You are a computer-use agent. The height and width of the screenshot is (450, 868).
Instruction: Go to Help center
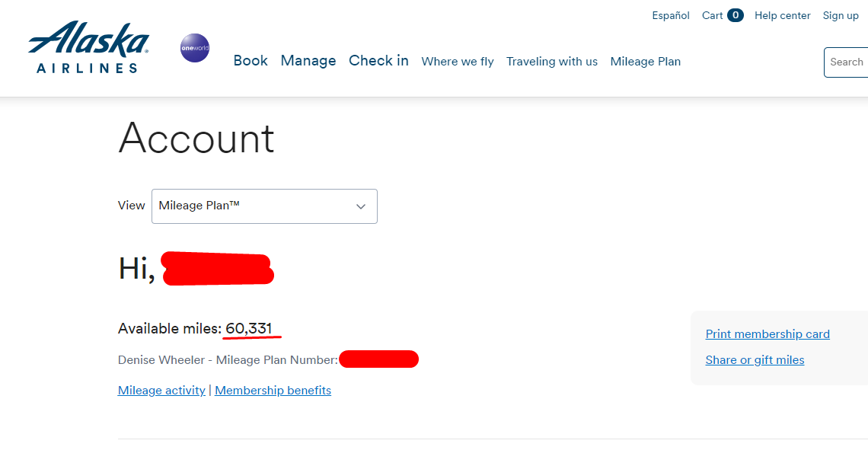782,15
